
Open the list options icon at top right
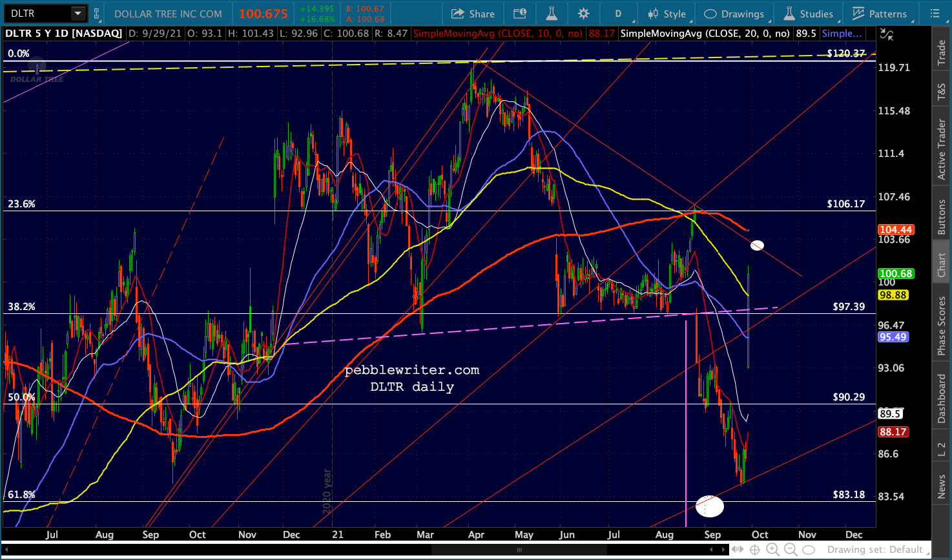click(x=935, y=14)
